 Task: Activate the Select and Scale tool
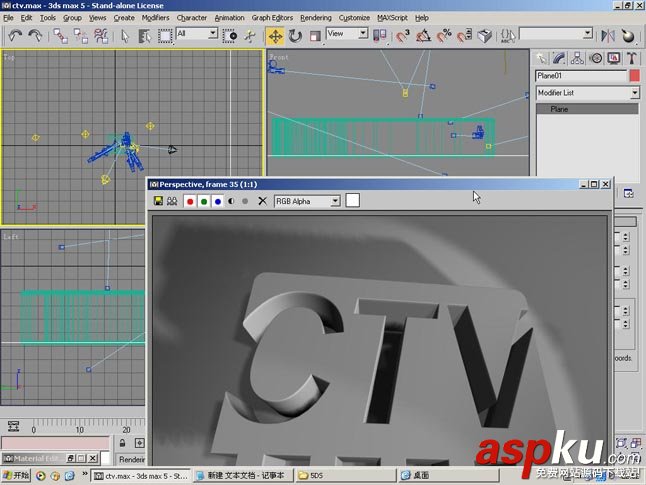315,36
